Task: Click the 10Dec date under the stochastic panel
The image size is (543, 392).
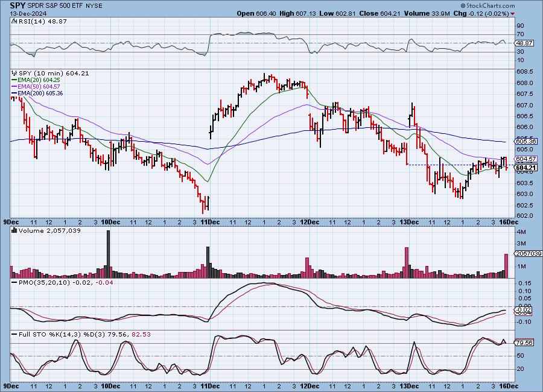Action: pyautogui.click(x=111, y=386)
